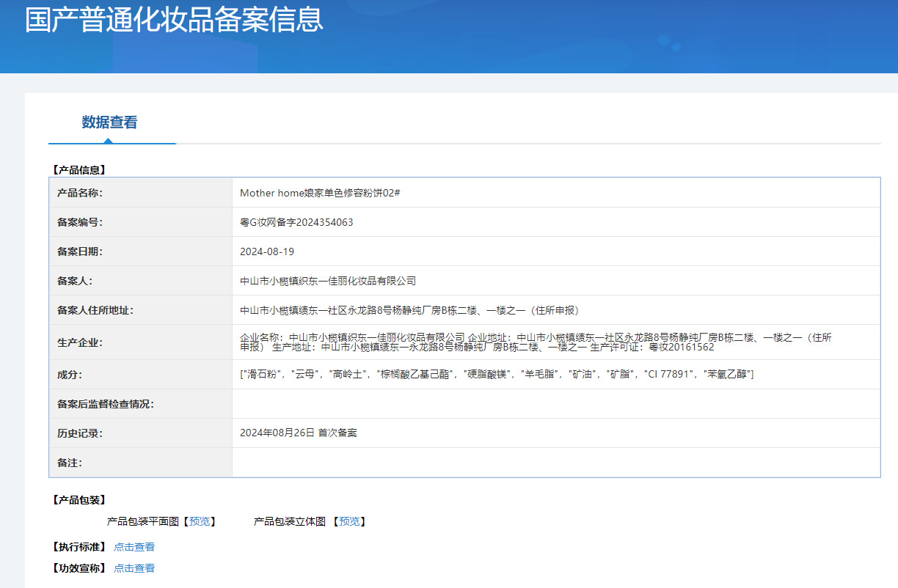
Task: Click the 成分 ingredients list text
Action: click(497, 375)
